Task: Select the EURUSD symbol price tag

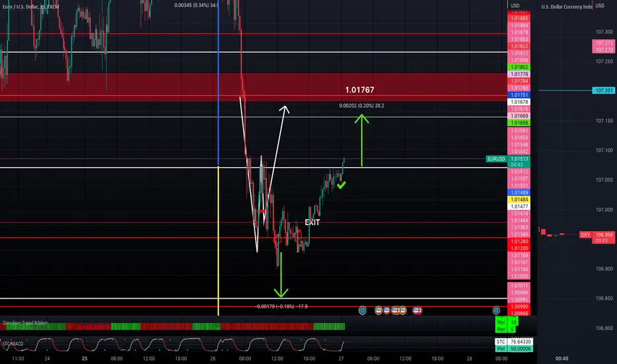Action: (497, 159)
